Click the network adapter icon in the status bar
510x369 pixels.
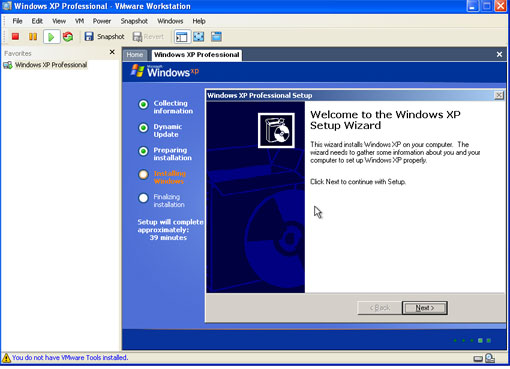490,358
